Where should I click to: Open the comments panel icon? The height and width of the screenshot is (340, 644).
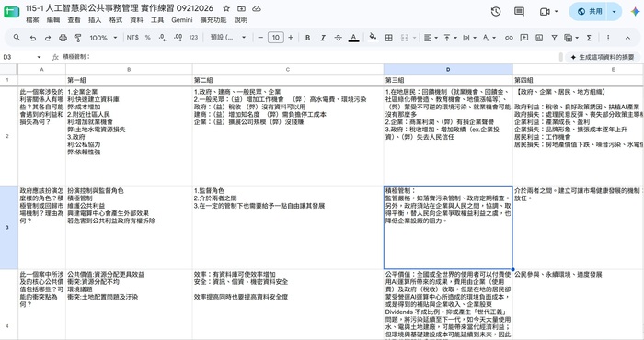[519, 11]
